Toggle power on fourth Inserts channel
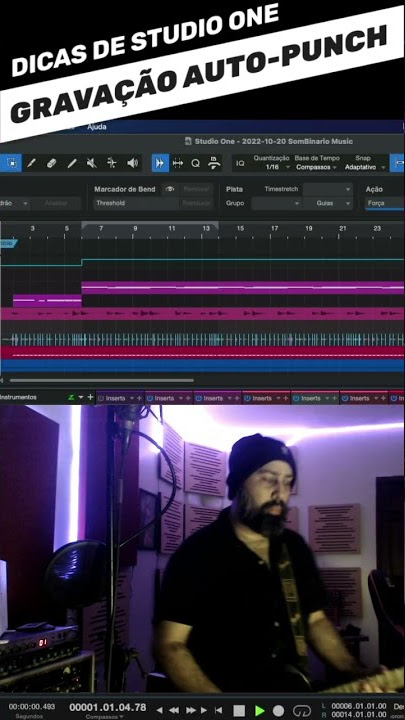Viewport: 405px width, 720px height. click(x=247, y=399)
